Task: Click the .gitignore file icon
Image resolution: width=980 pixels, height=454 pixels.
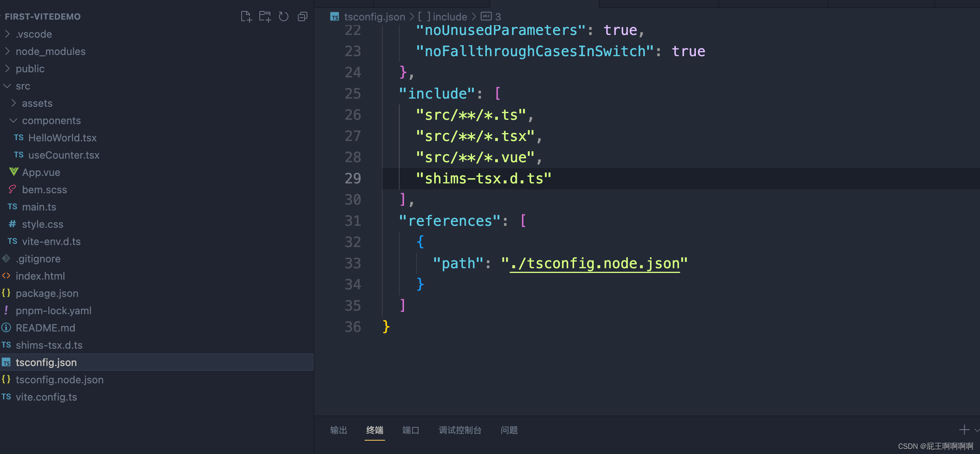Action: click(6, 258)
